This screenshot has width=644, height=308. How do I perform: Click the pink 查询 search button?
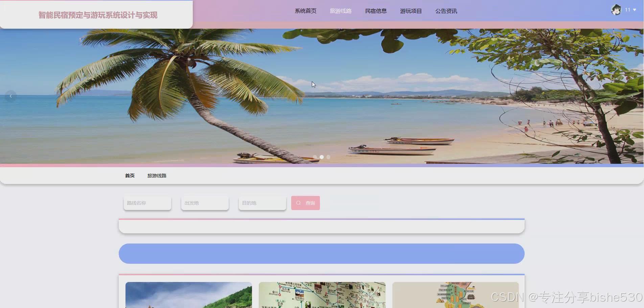pos(305,203)
